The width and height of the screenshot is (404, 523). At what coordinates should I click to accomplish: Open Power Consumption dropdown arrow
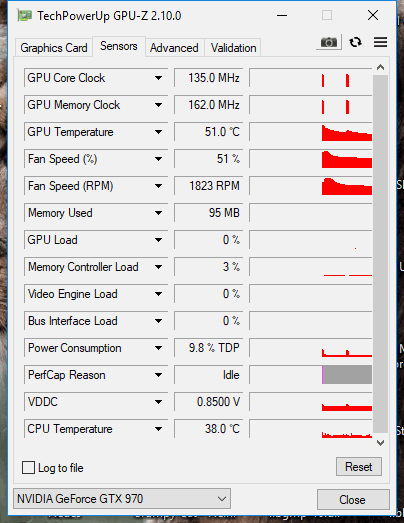(x=158, y=348)
